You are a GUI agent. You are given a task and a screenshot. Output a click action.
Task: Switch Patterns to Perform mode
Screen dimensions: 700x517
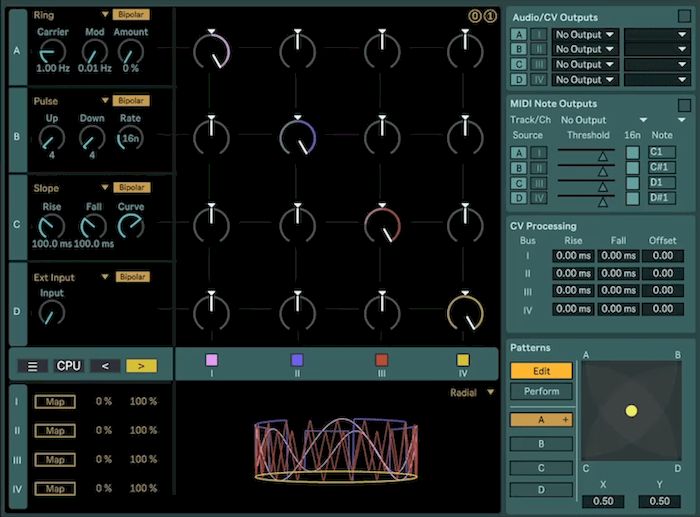[541, 392]
